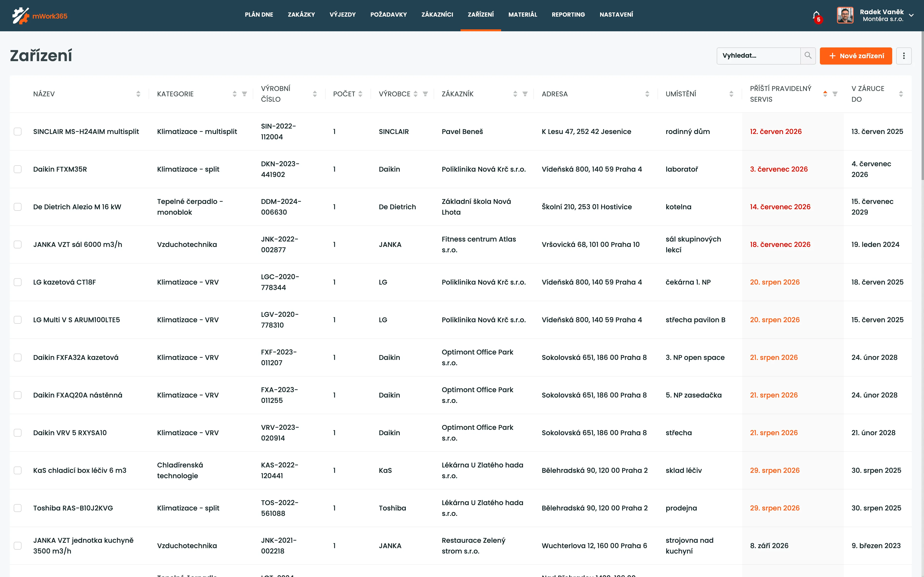Click Restaurace Zelený strom s.r.o. customer
This screenshot has height=577, width=924.
[x=473, y=546]
